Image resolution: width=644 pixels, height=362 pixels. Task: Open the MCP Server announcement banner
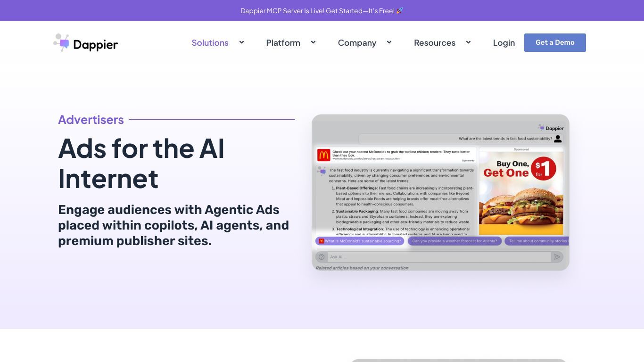(x=322, y=10)
